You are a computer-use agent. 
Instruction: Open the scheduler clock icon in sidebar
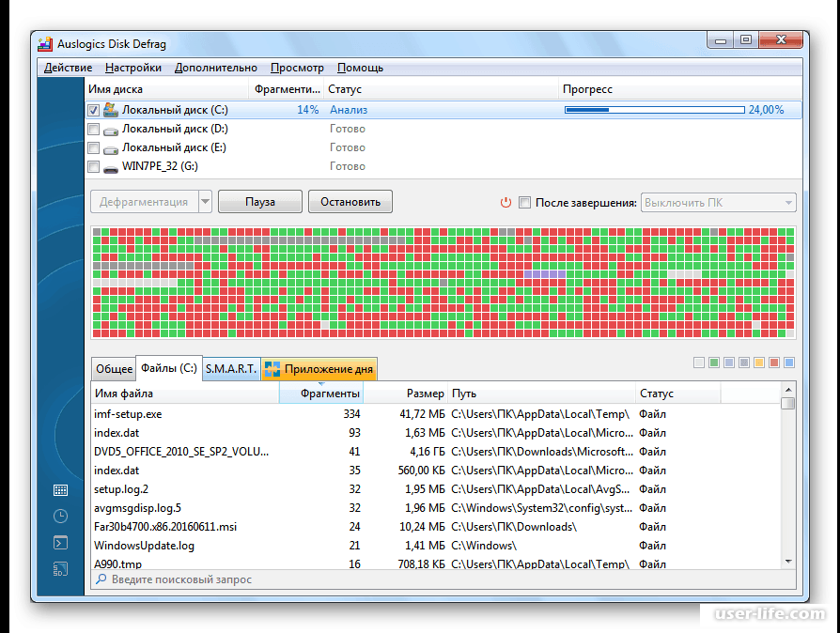(60, 516)
